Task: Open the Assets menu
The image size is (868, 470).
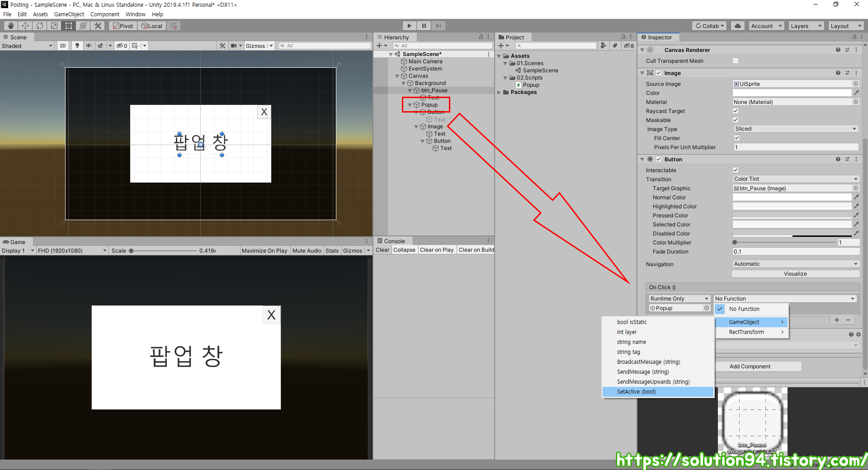Action: (40, 14)
